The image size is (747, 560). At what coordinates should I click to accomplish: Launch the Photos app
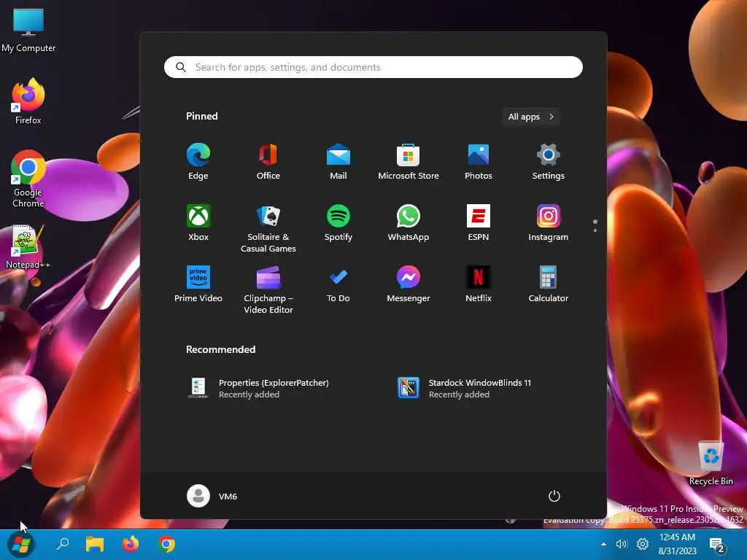tap(479, 161)
